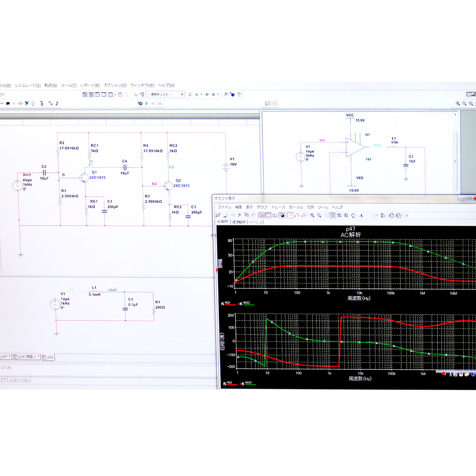The image size is (476, 476).
Task: Click the place bus toolbar icon
Action: pos(57,104)
